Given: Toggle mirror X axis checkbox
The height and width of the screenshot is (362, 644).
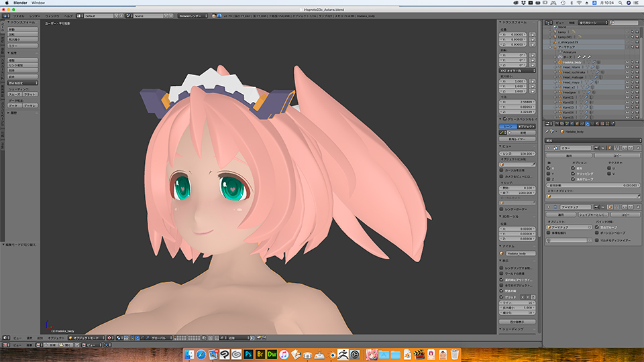Looking at the screenshot, I should point(549,168).
